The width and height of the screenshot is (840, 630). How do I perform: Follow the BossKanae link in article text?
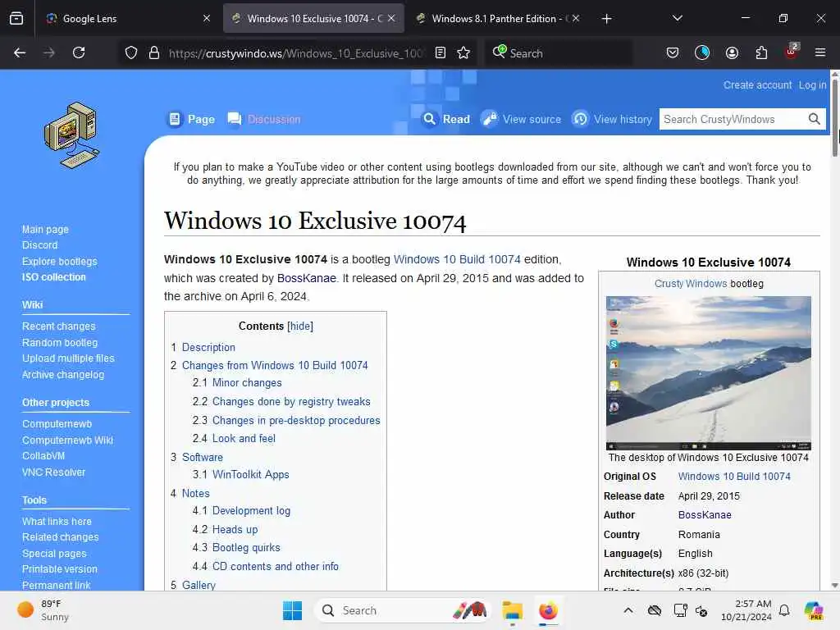point(307,278)
